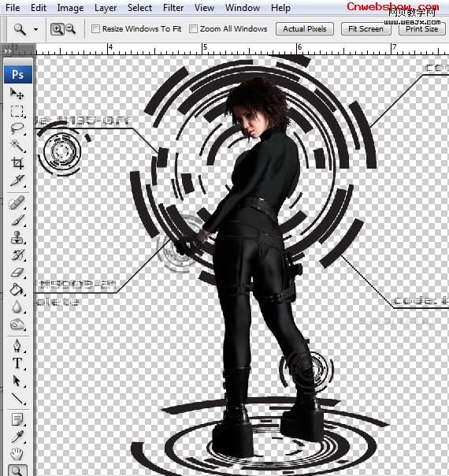Select the Type tool

click(x=17, y=363)
